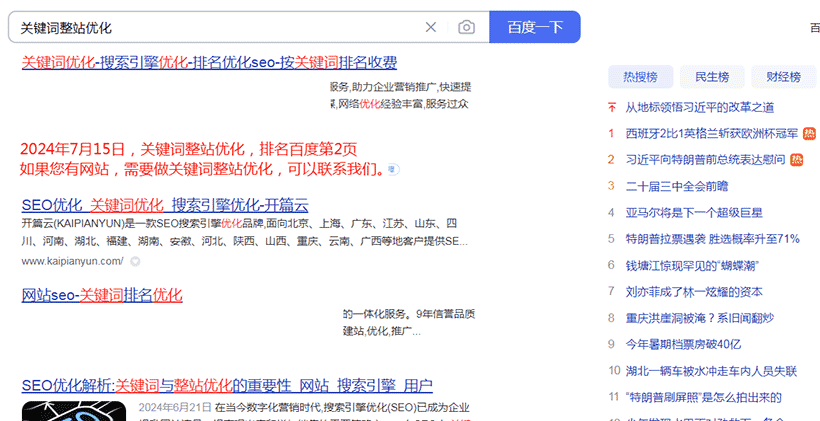
Task: Open the SEO优化_关键词优化 开篇云 result
Action: pos(164,204)
